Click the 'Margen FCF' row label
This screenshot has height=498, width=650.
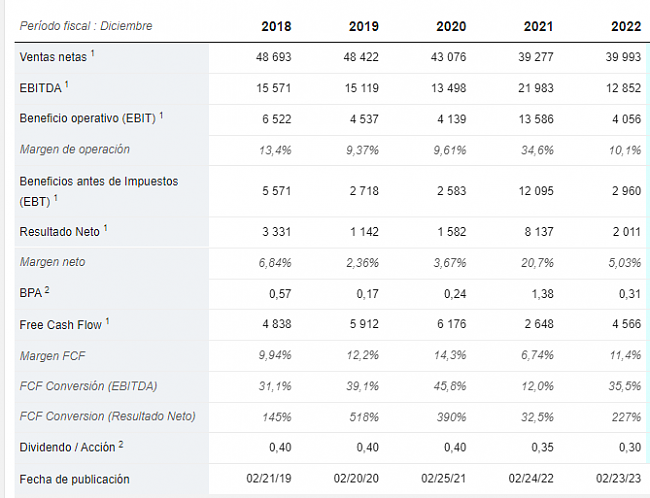[52, 356]
